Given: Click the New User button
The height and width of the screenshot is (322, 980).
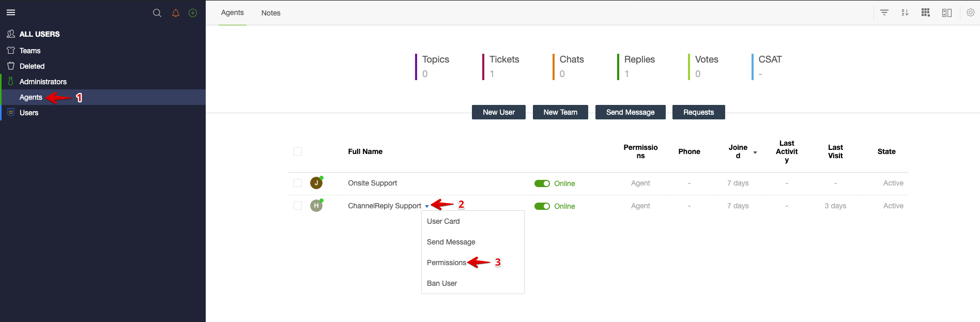Looking at the screenshot, I should 498,112.
